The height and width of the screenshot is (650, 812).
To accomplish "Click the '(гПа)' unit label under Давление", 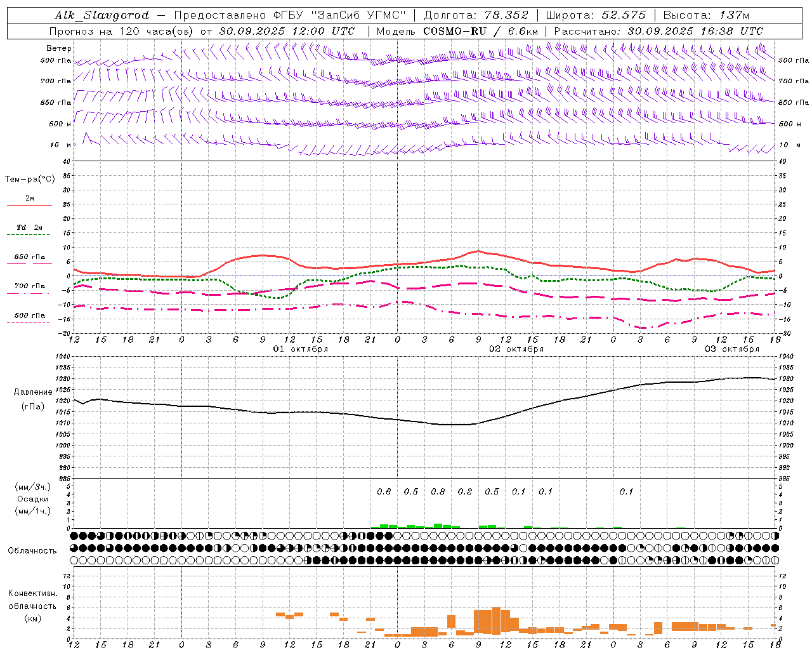I will [x=33, y=406].
